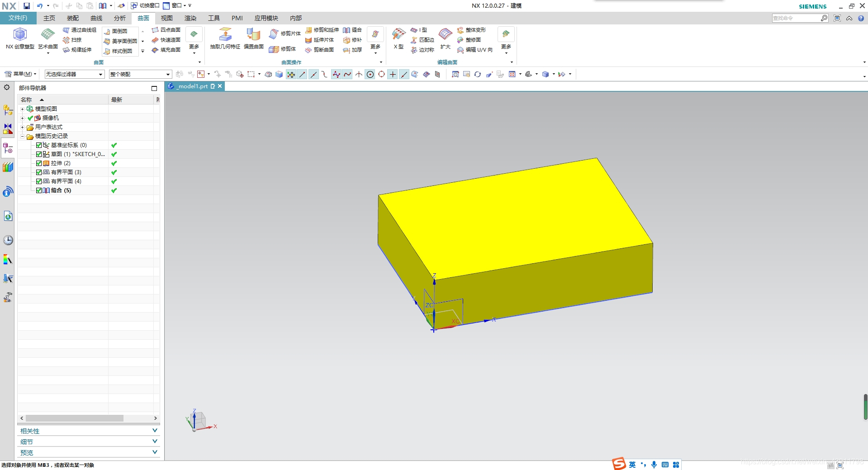
Task: Open NX 创意塑型 (Realize Shape) tool
Action: (x=20, y=38)
